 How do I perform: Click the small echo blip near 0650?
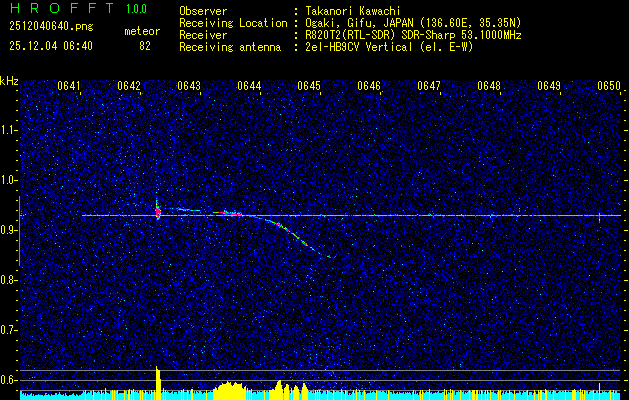599,217
